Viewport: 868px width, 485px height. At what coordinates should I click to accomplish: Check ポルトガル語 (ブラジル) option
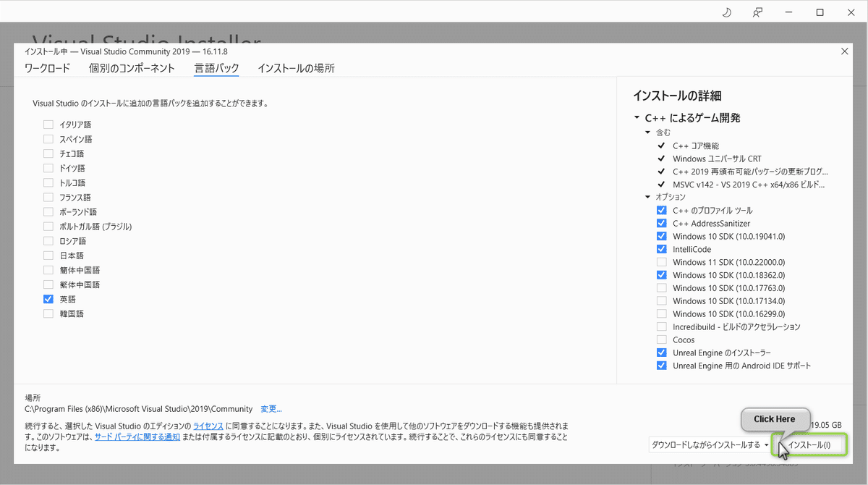[48, 226]
